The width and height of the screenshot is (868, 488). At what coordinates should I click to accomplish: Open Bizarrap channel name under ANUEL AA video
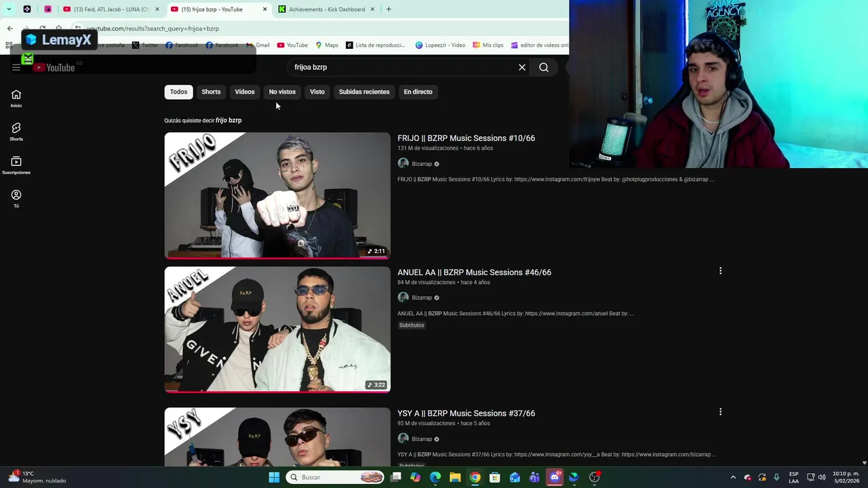coord(422,298)
